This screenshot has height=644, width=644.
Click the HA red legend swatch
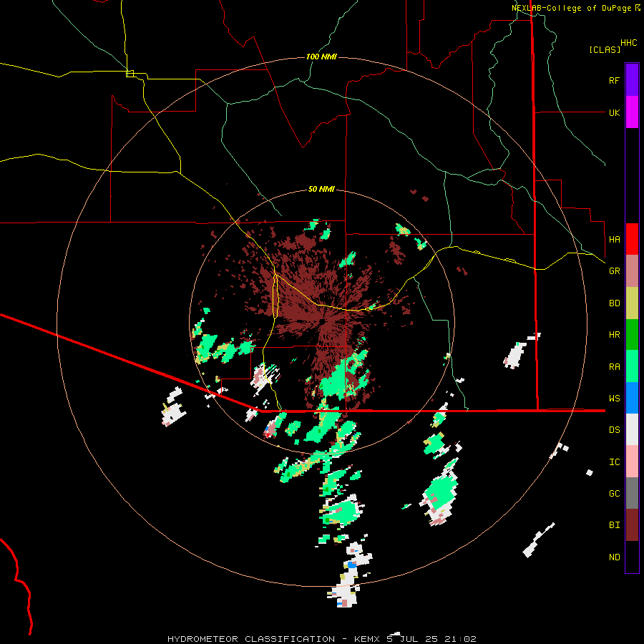(x=632, y=239)
